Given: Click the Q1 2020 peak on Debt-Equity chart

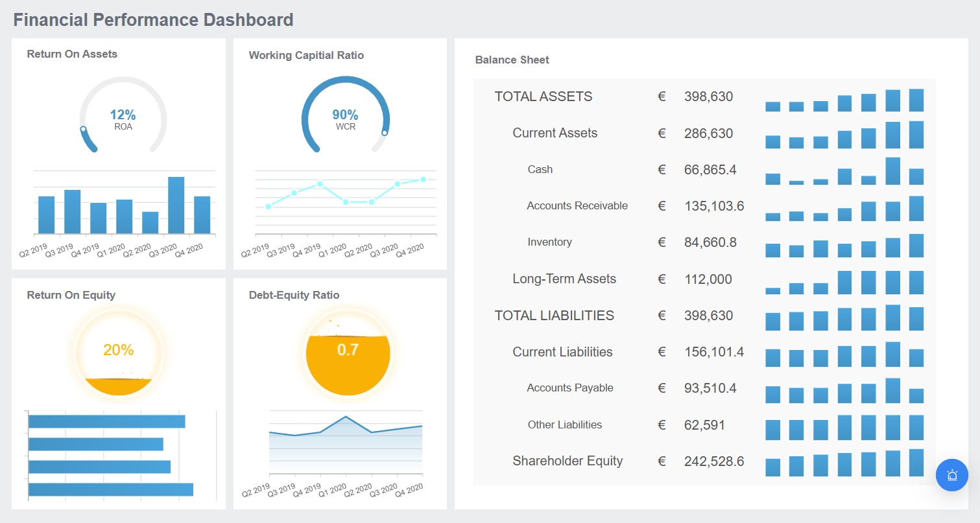Looking at the screenshot, I should tap(346, 417).
